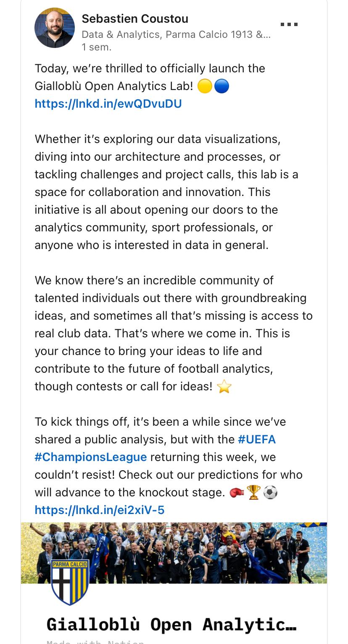Click the blue circle emoji

tap(221, 86)
